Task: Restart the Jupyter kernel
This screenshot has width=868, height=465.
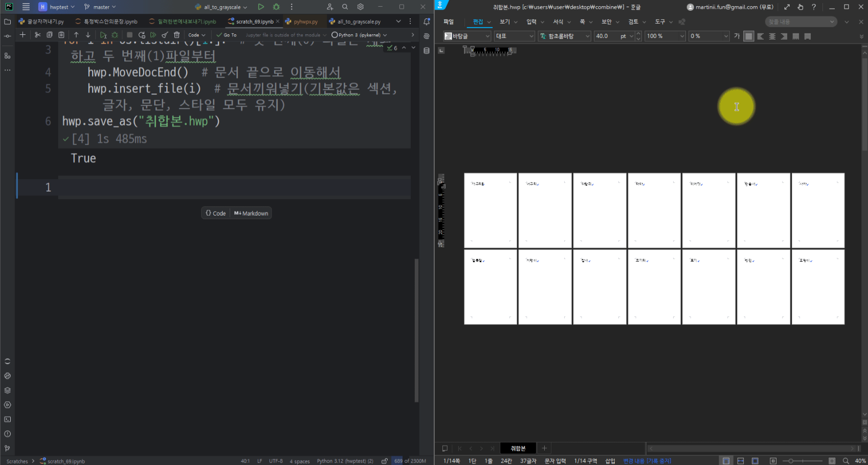Action: [x=142, y=35]
